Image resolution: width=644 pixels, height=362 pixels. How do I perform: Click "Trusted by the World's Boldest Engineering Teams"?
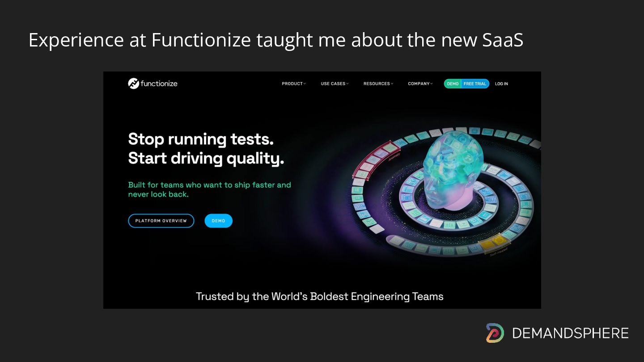pos(320,296)
